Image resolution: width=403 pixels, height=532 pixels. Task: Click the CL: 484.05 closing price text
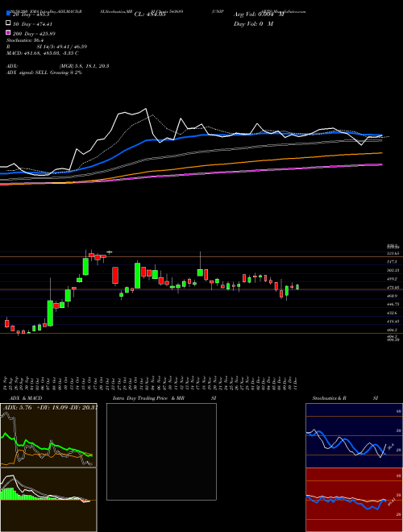pos(150,15)
